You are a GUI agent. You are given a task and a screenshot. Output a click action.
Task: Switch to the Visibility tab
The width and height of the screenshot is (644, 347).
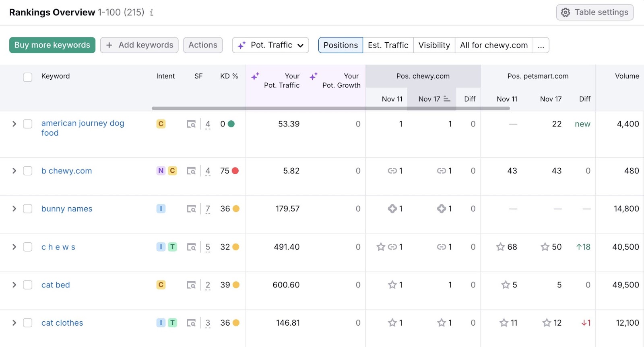(x=434, y=45)
